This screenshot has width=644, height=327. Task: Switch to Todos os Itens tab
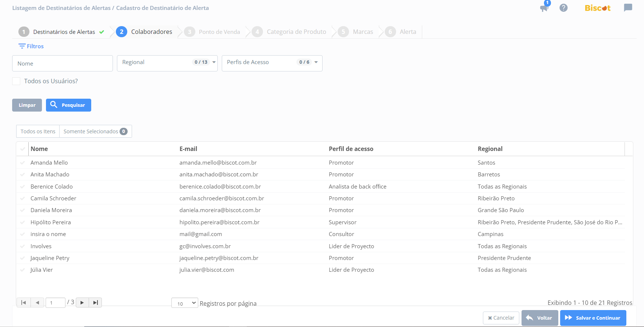click(x=38, y=131)
